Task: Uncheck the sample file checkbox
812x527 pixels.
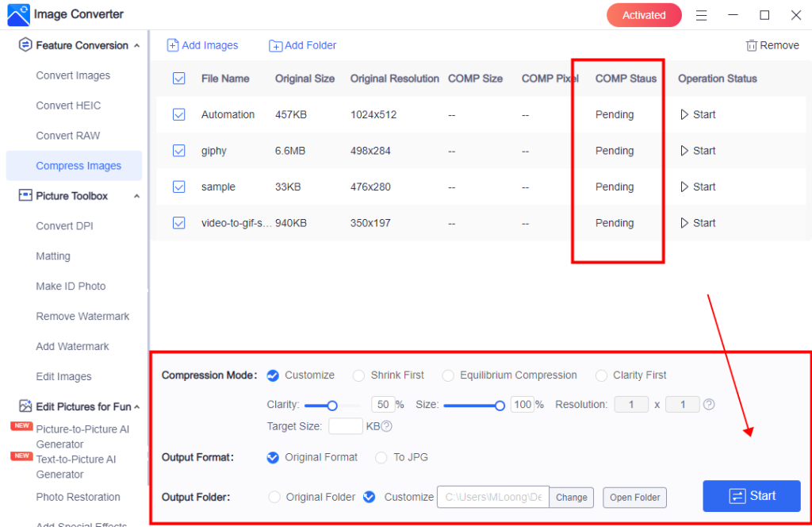Action: point(178,187)
